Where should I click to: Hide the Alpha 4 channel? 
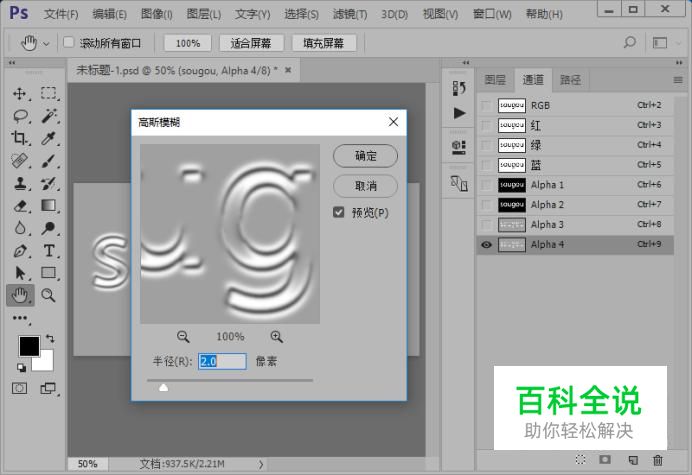coord(486,245)
